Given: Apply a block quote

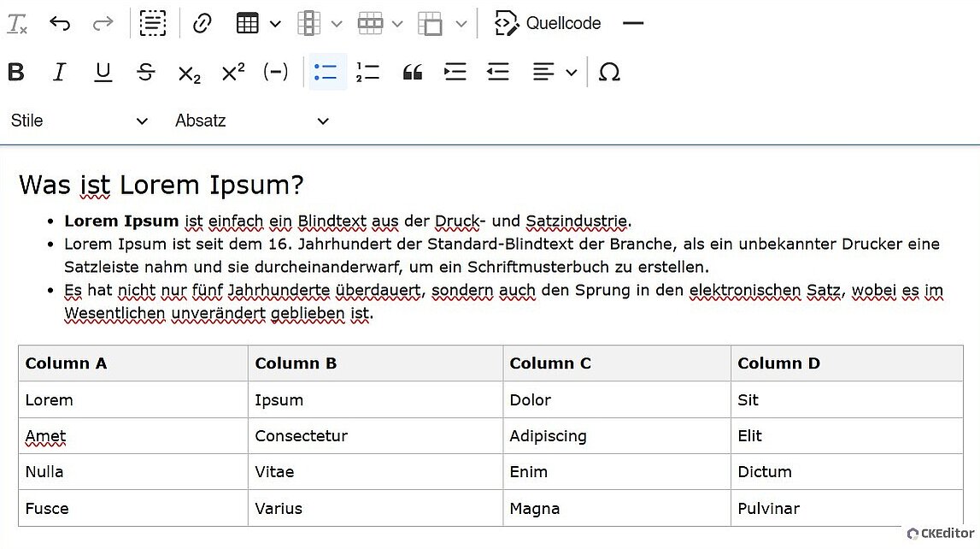Looking at the screenshot, I should pos(412,72).
